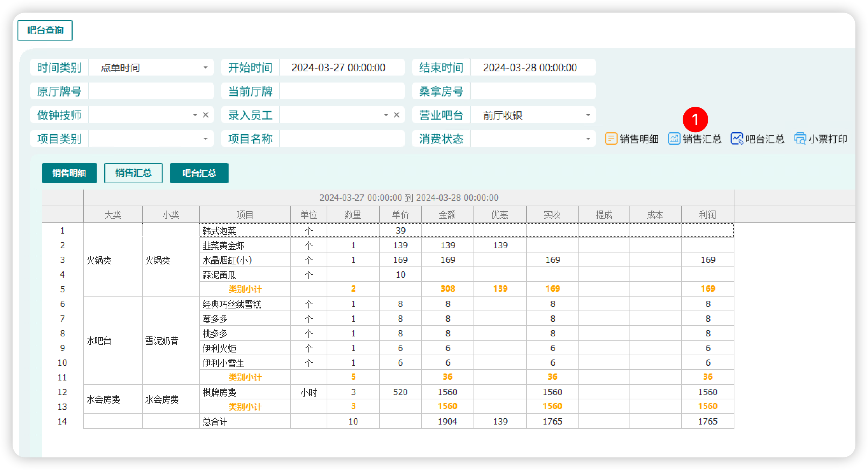The image size is (868, 470).
Task: Click the 销售明细 toolbar text link
Action: click(x=639, y=139)
